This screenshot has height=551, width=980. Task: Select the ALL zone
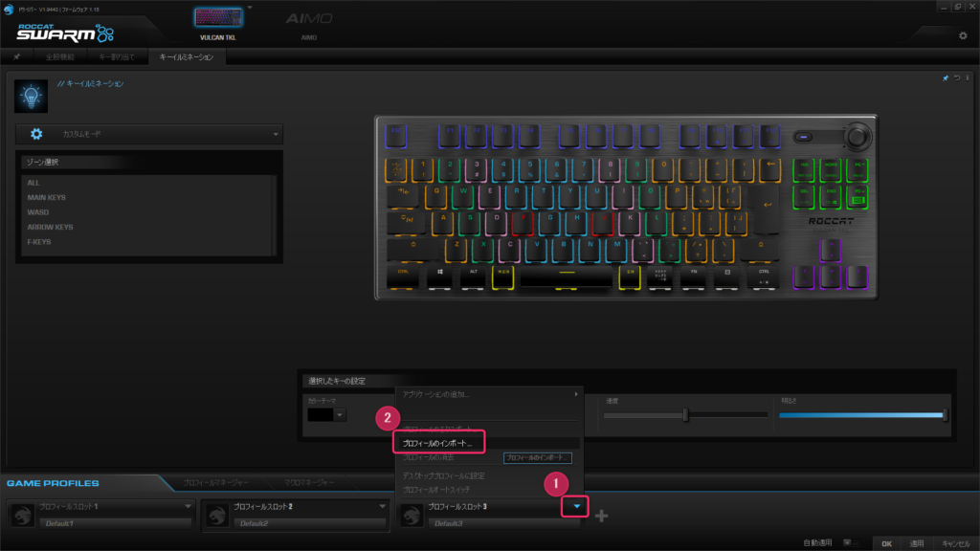[x=33, y=183]
